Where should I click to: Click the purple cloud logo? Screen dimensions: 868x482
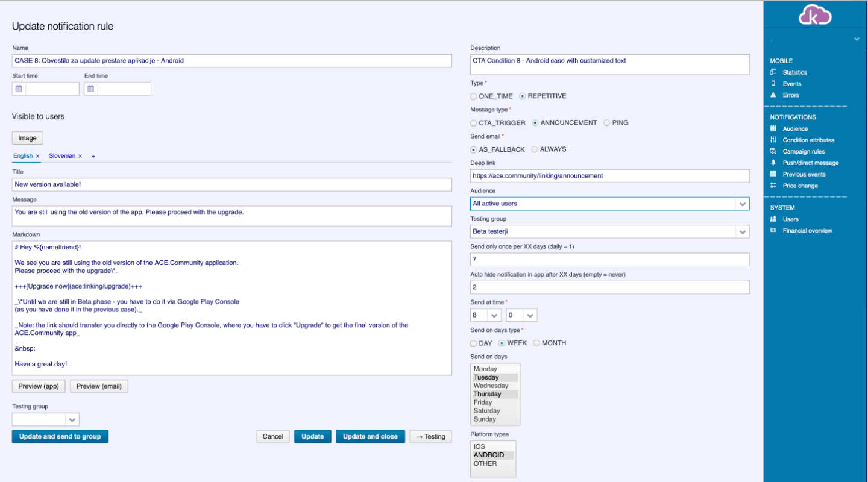tap(815, 15)
